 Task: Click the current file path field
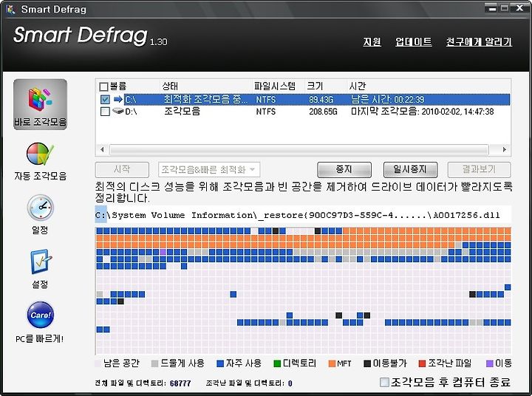click(303, 215)
